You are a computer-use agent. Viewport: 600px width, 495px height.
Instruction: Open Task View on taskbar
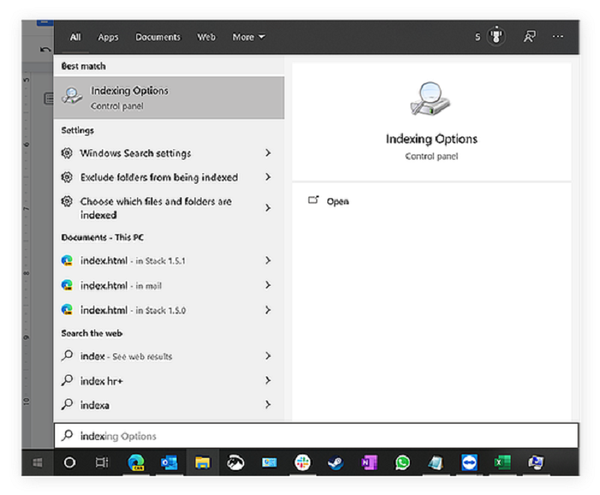point(102,463)
